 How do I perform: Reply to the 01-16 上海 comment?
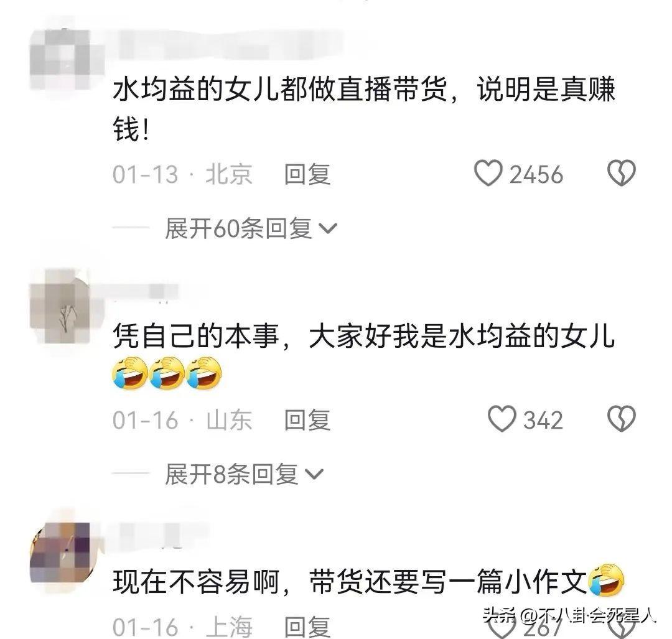(307, 627)
